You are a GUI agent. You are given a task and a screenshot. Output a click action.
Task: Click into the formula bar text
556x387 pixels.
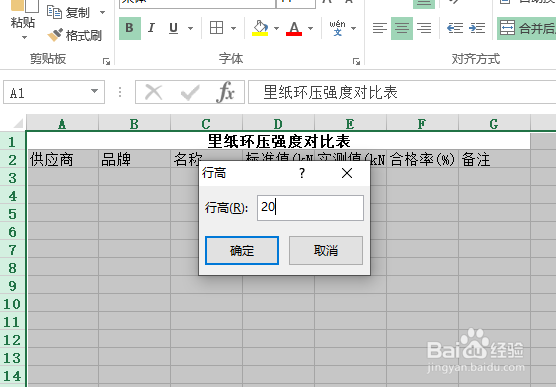402,93
